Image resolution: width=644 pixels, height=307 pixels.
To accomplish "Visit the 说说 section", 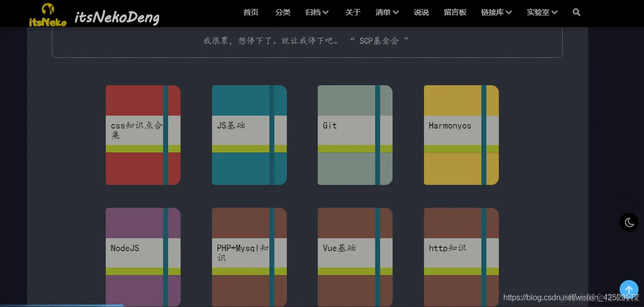I will [421, 12].
